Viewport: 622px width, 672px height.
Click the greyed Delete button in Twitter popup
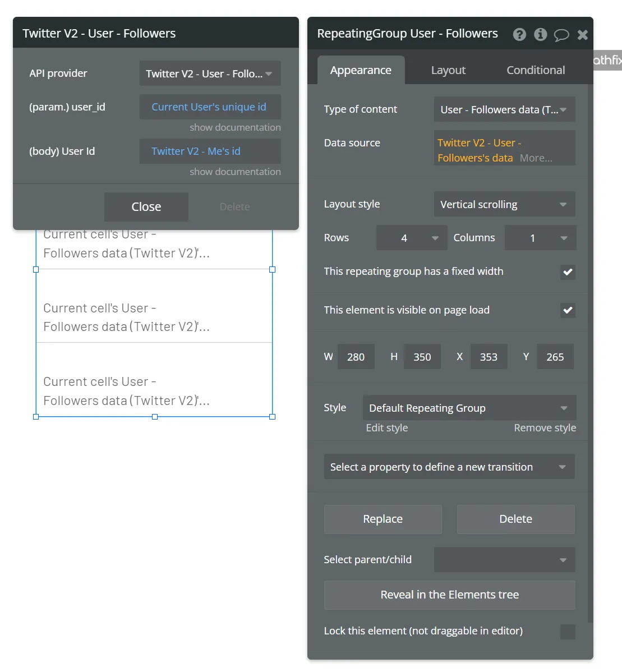234,207
